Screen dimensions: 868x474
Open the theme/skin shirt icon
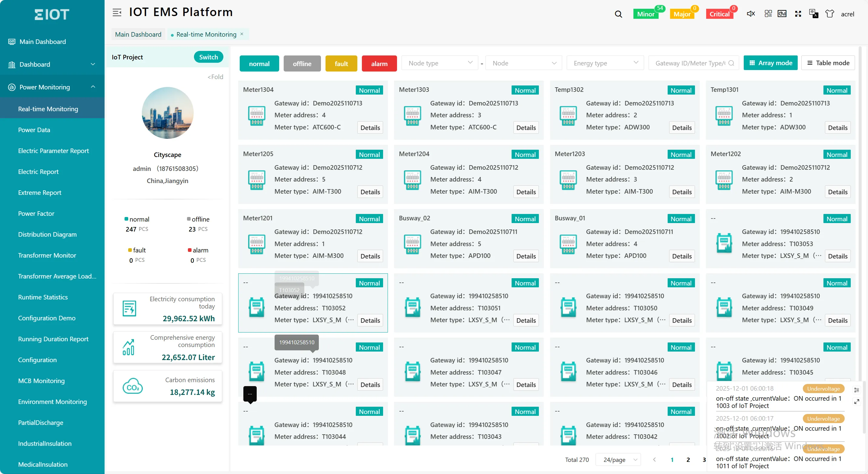coord(830,13)
